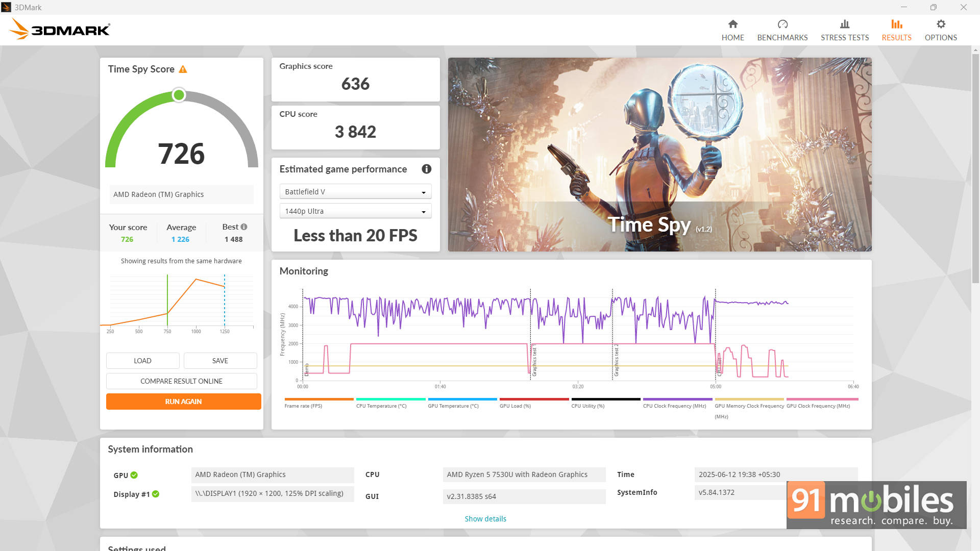Screen dimensions: 980x551
Task: Click the RUN AGAIN button
Action: click(x=183, y=402)
